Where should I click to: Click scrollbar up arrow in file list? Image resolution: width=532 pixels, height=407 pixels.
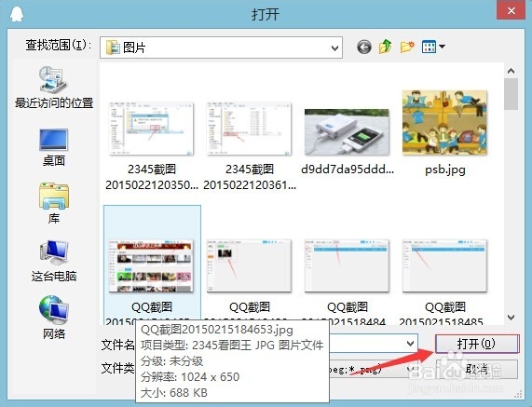tap(511, 71)
